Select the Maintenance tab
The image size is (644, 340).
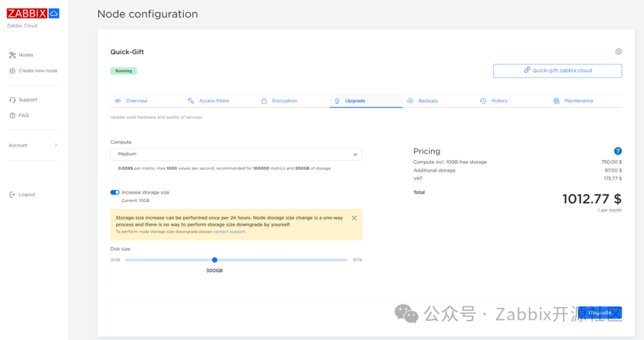tap(578, 101)
